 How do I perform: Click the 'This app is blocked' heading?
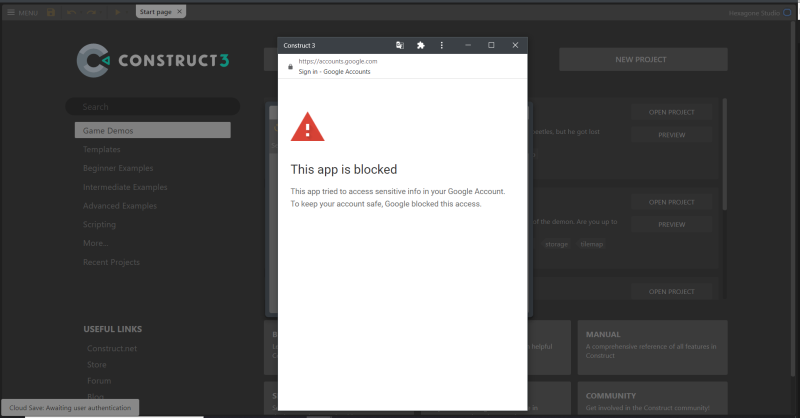pyautogui.click(x=344, y=169)
